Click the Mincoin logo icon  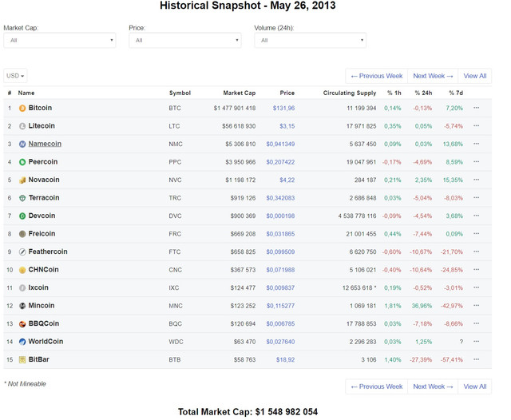coord(22,306)
